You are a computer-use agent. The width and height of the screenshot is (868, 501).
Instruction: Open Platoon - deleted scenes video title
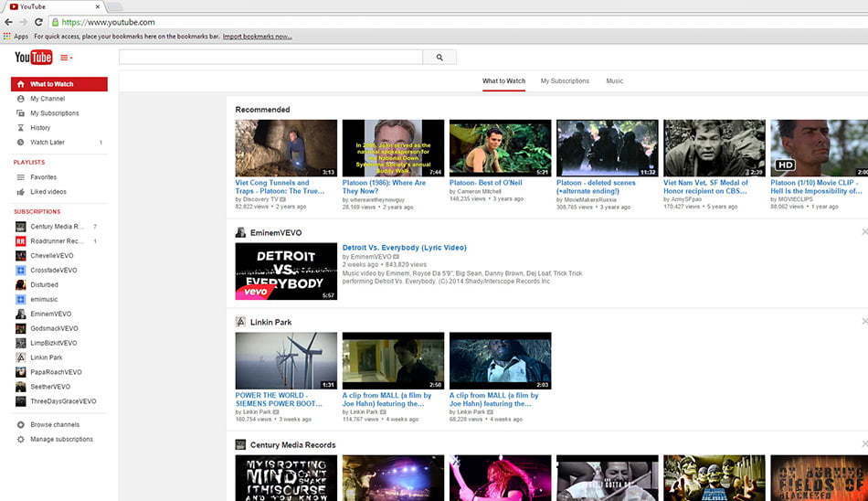(596, 187)
